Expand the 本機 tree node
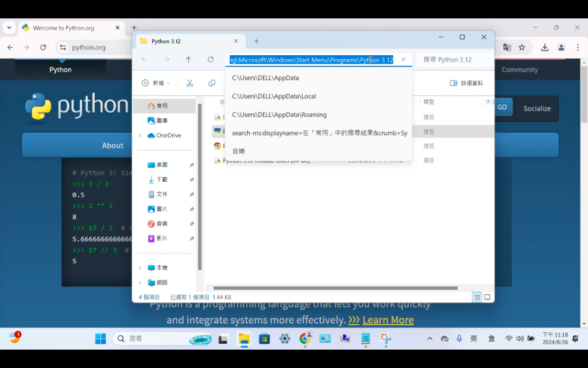The image size is (588, 368). [x=140, y=268]
